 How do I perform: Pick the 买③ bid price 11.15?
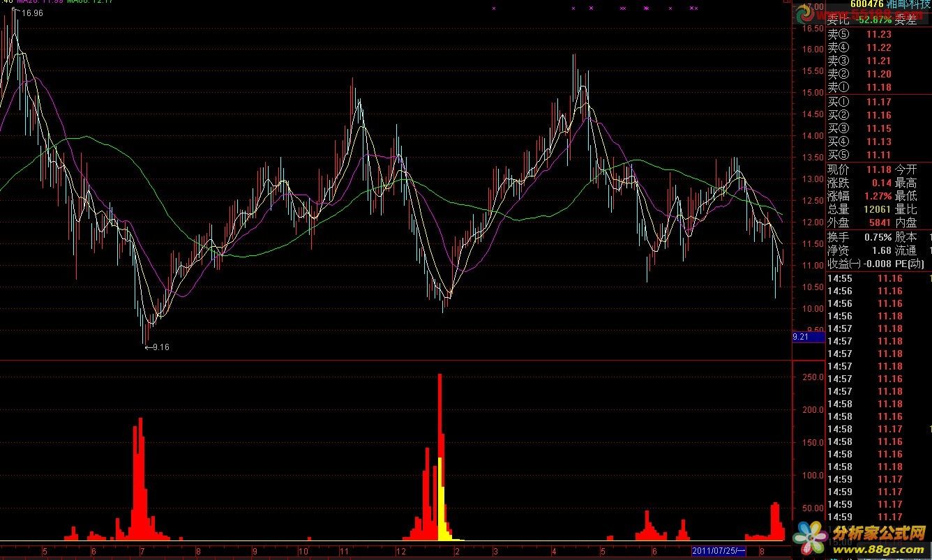879,128
